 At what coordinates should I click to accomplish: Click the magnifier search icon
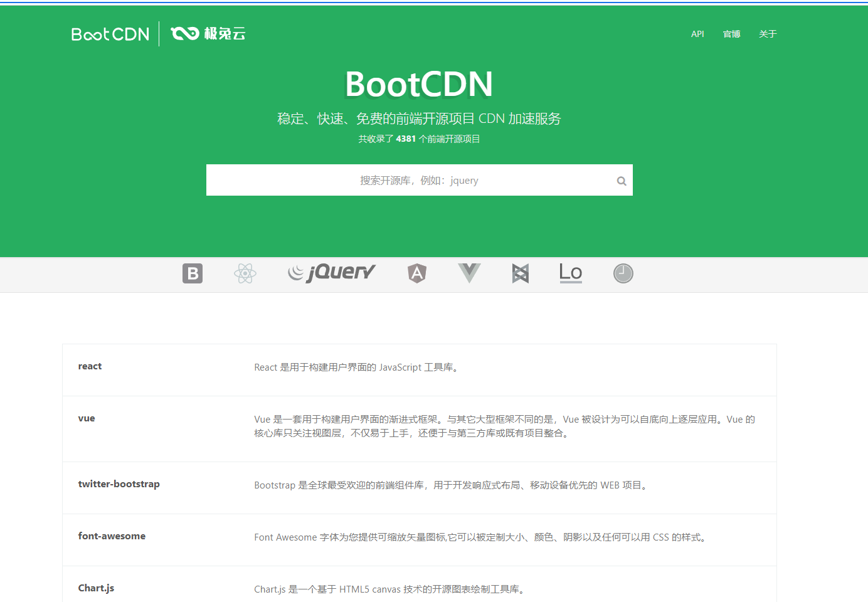pyautogui.click(x=622, y=181)
